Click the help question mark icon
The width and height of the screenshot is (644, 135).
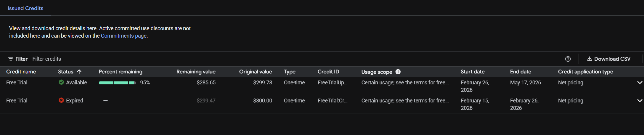tap(568, 59)
